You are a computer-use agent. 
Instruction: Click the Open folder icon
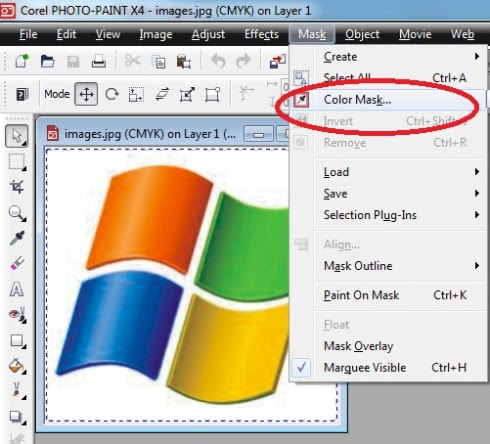click(x=47, y=62)
